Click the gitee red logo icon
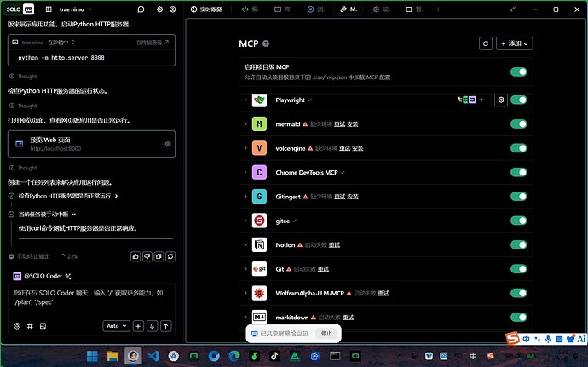Screen dimensions: 588x367 [x=259, y=221]
